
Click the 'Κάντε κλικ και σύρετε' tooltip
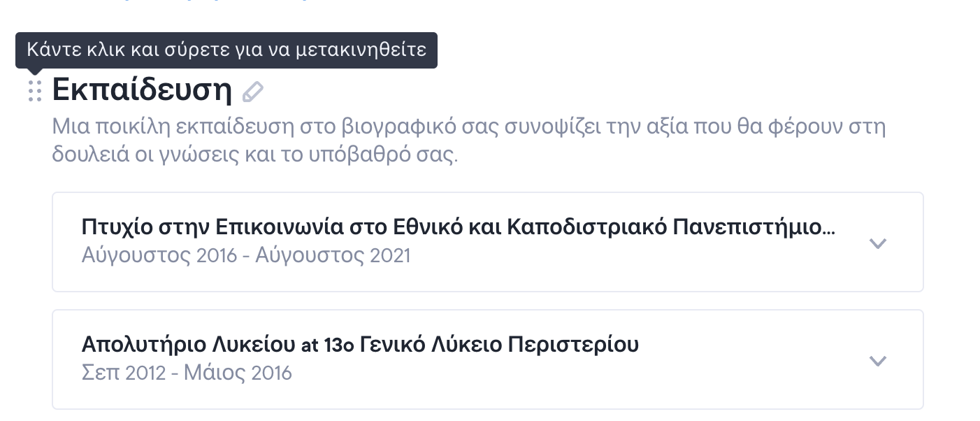tap(226, 50)
